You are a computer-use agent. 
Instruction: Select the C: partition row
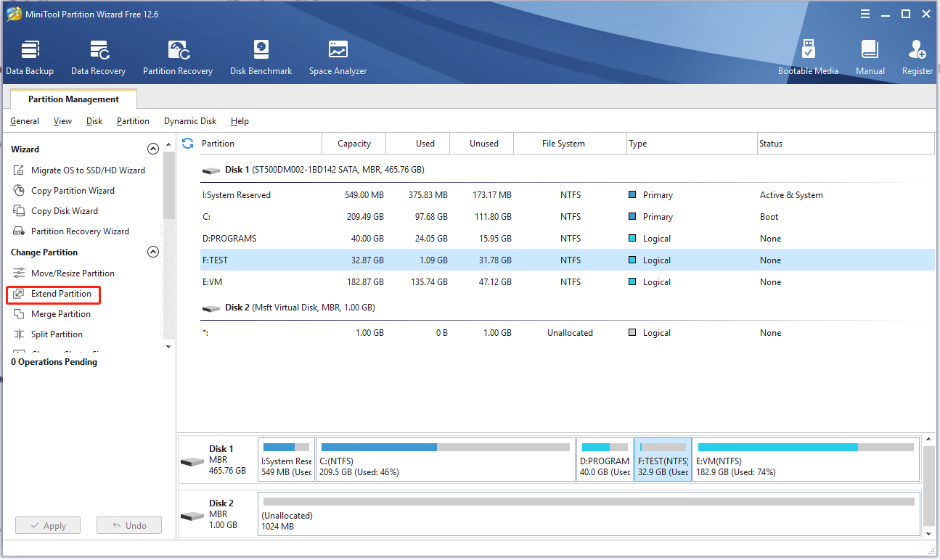click(567, 217)
